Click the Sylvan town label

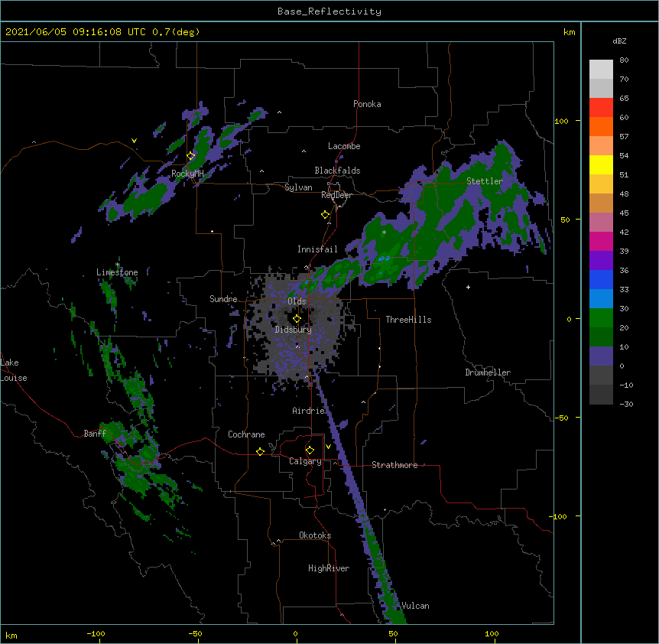(x=298, y=187)
